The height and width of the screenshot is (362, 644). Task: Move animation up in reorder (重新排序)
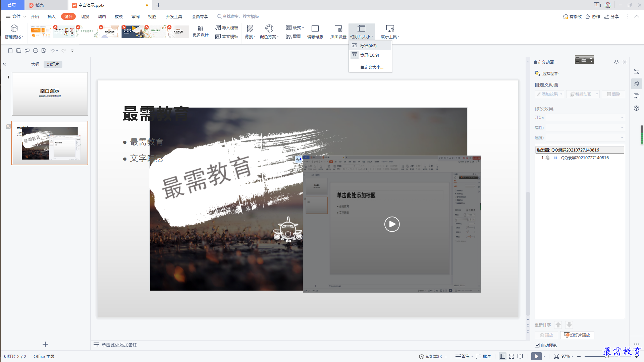coord(558,325)
